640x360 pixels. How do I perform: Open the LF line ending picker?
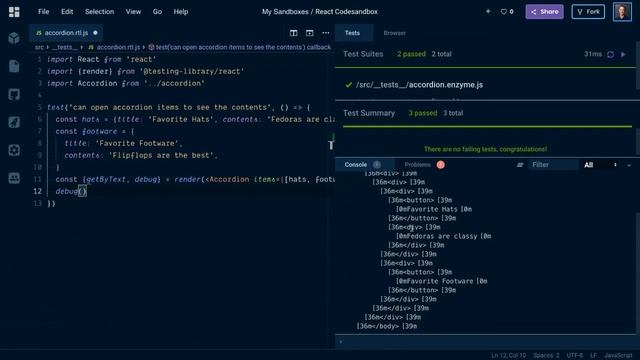click(593, 356)
